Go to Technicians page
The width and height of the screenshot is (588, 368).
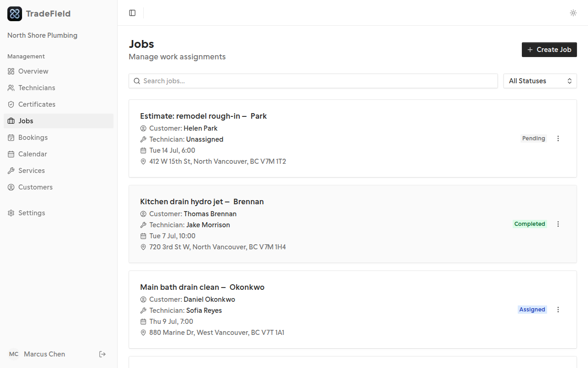pos(58,88)
